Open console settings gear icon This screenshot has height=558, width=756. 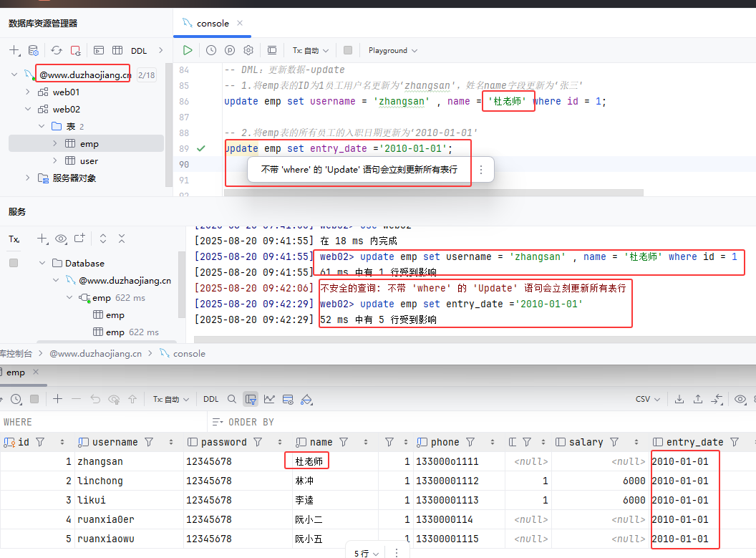(248, 50)
